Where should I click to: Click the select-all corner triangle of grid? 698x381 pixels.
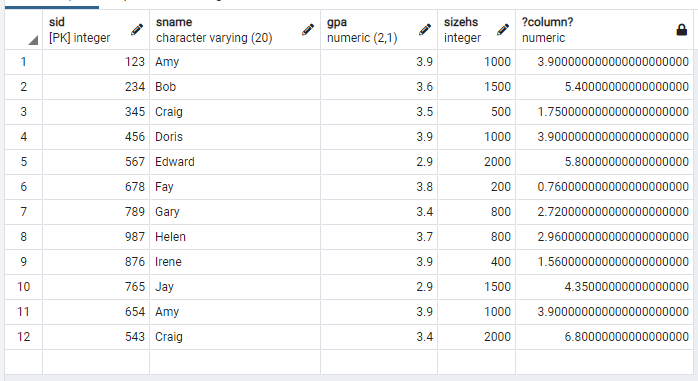[32, 41]
